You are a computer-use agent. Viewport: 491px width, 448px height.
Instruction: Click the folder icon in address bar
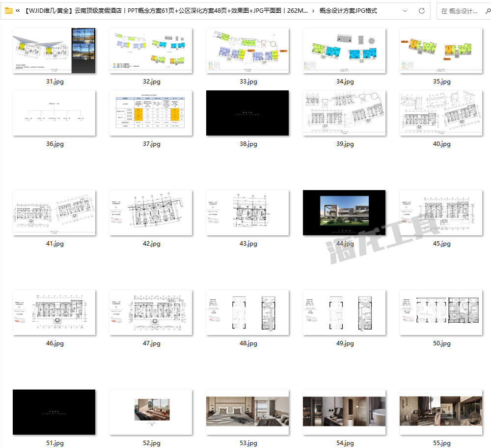point(8,11)
